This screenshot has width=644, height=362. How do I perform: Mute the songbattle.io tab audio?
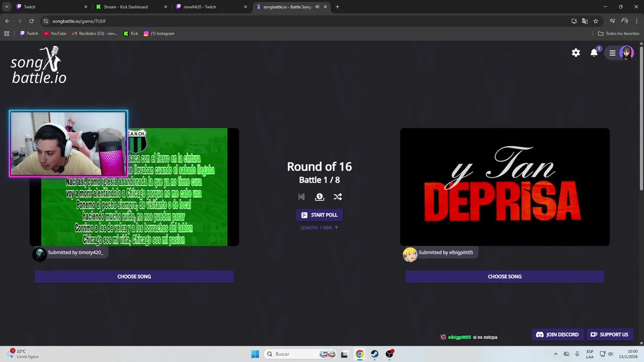tap(317, 7)
